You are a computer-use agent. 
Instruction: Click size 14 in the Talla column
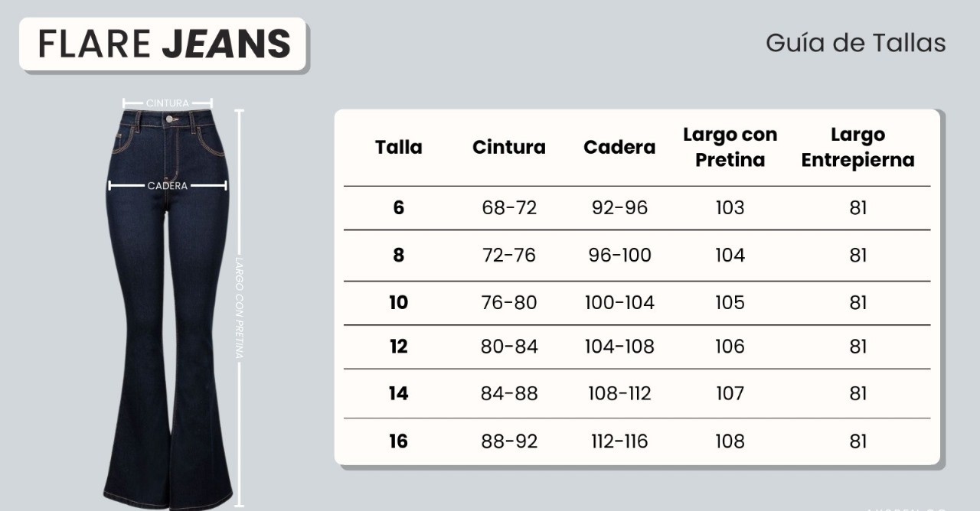[398, 394]
